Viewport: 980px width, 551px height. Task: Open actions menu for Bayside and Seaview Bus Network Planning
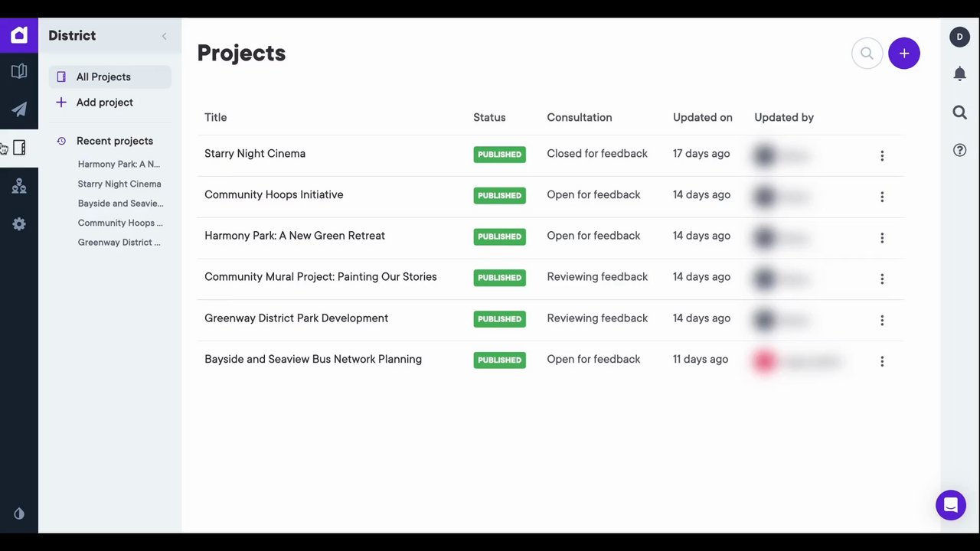click(882, 361)
